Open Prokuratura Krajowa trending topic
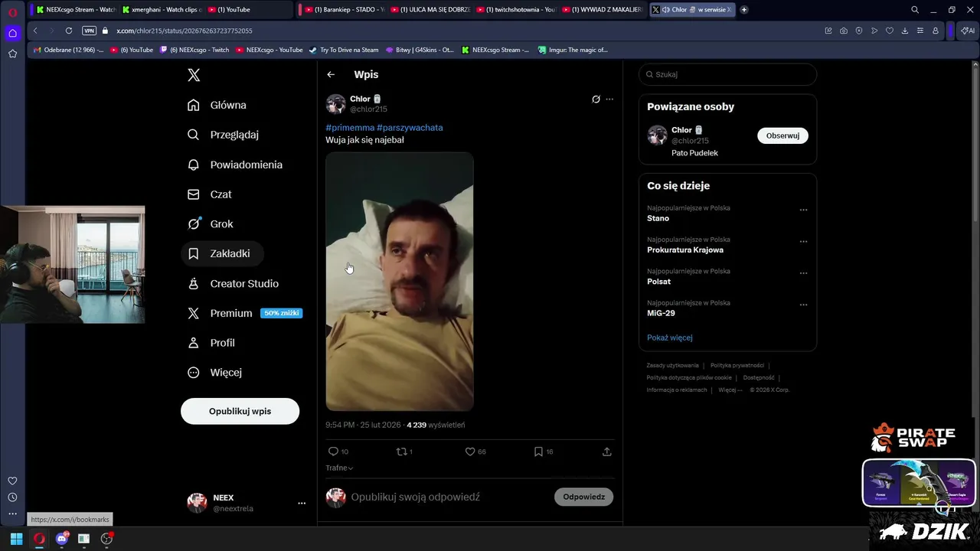Viewport: 980px width, 551px height. (x=684, y=249)
